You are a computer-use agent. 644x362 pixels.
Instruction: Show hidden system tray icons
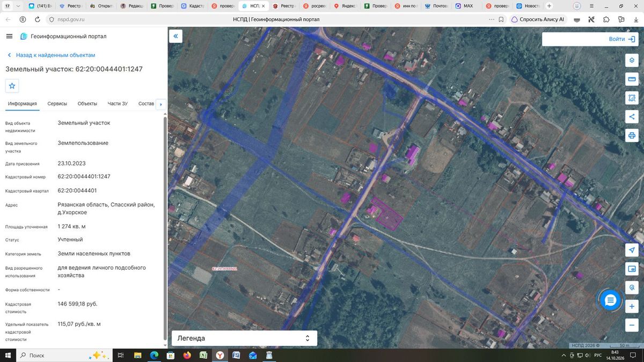point(563,355)
